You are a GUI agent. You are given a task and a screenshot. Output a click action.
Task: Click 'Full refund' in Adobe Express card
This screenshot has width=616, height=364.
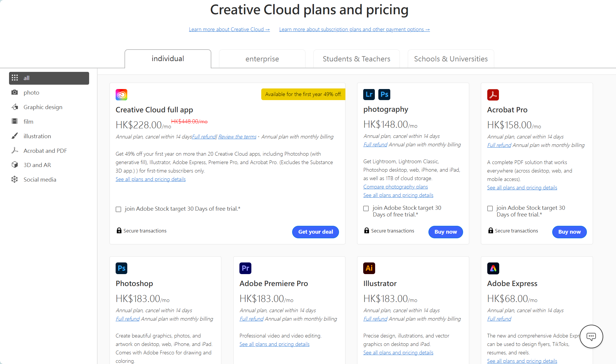(499, 319)
